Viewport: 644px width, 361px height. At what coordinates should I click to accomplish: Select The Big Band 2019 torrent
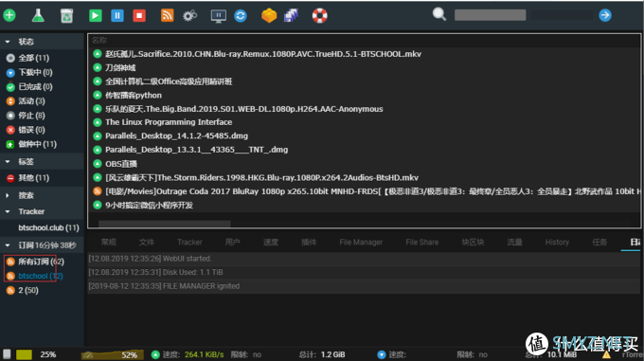click(244, 109)
